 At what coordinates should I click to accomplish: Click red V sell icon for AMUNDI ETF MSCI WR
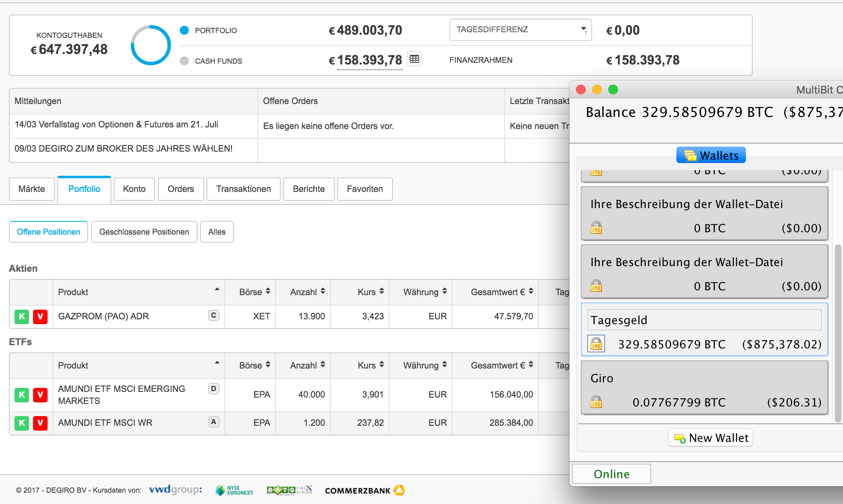pyautogui.click(x=40, y=423)
